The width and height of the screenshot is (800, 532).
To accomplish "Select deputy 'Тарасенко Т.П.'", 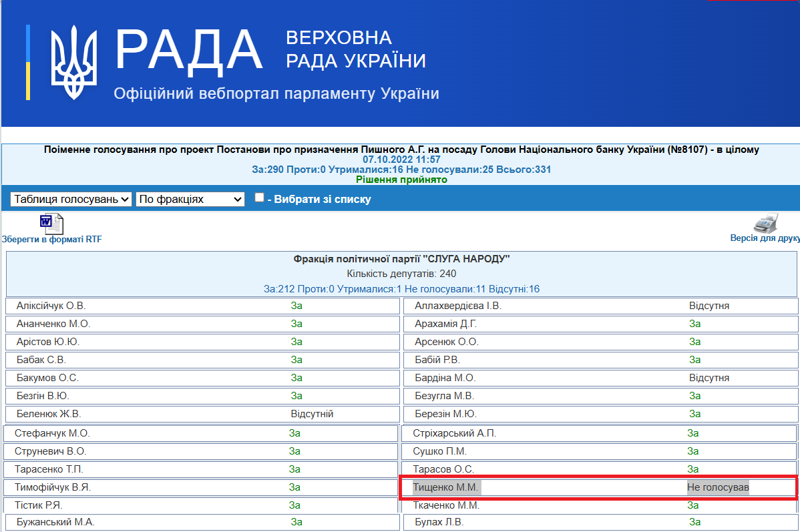I will click(49, 469).
